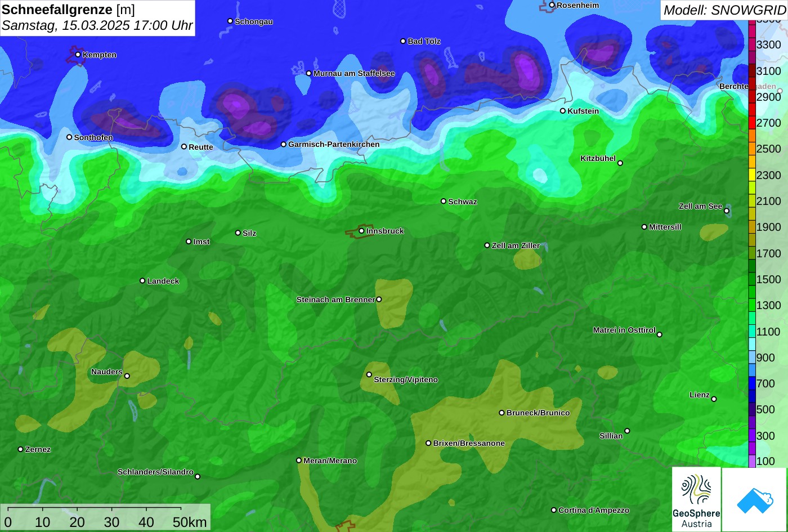
Task: Click the purple legend color at 300
Action: (x=752, y=436)
